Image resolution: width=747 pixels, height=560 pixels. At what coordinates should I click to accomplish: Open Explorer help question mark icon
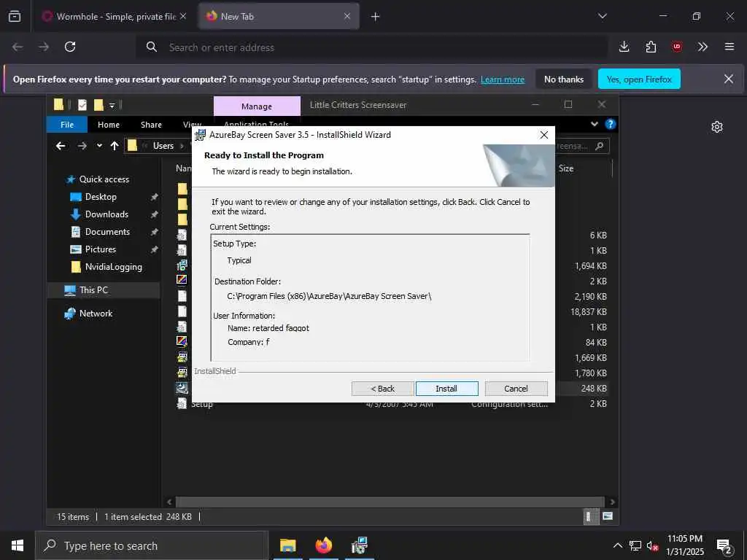click(x=611, y=124)
